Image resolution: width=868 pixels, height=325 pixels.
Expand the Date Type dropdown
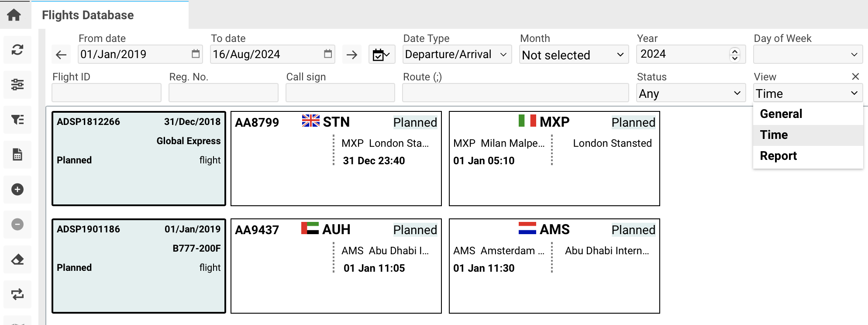point(457,55)
